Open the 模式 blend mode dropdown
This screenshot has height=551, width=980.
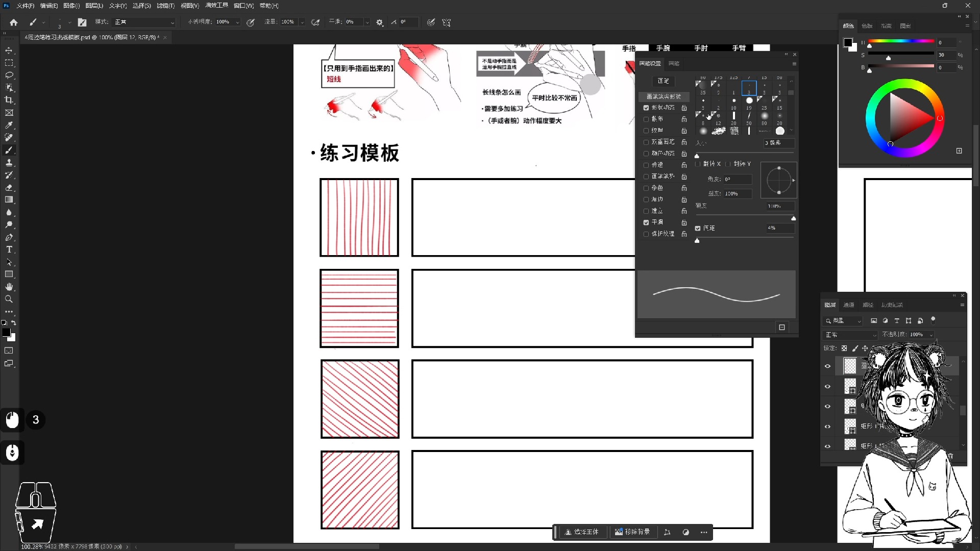click(144, 22)
